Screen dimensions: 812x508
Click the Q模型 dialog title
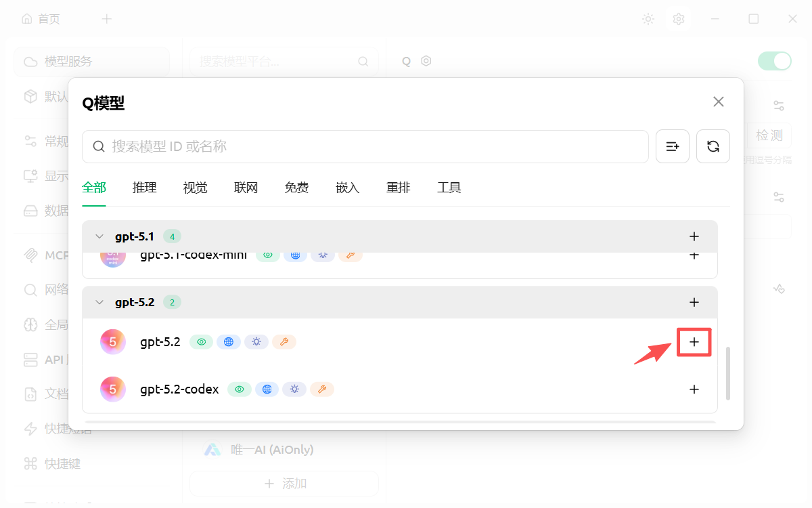coord(104,103)
